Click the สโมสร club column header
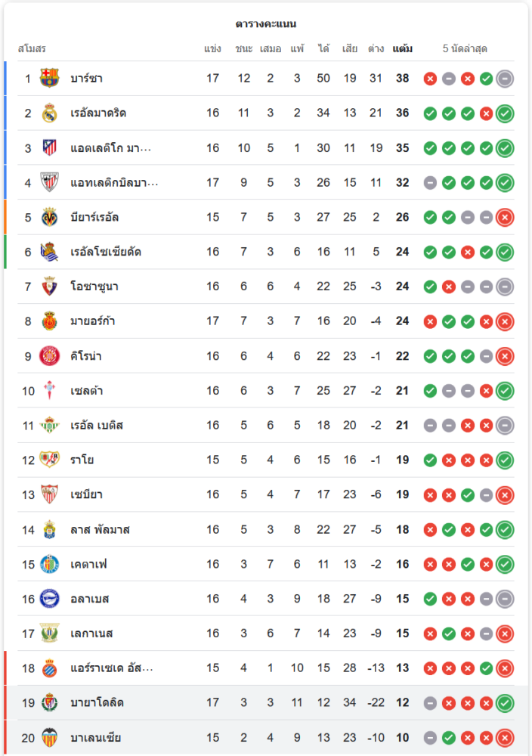This screenshot has width=532, height=756. click(x=32, y=49)
